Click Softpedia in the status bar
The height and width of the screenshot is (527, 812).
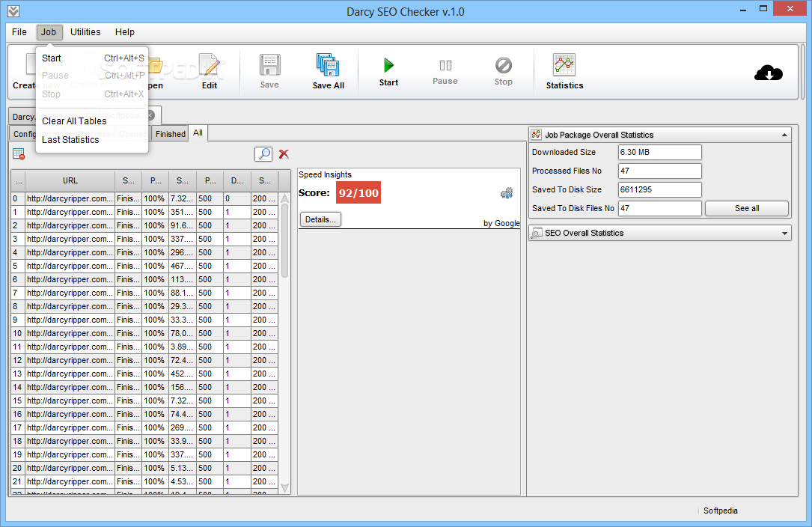pos(721,511)
